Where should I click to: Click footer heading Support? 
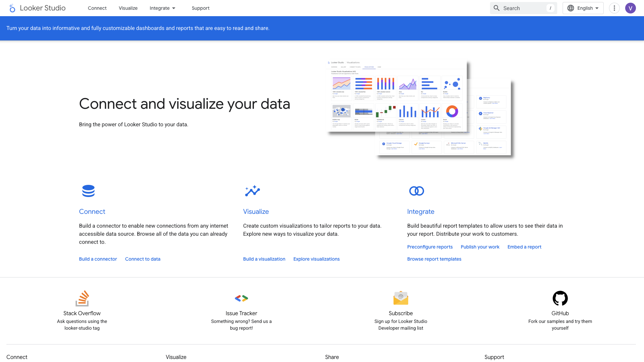coord(494,357)
